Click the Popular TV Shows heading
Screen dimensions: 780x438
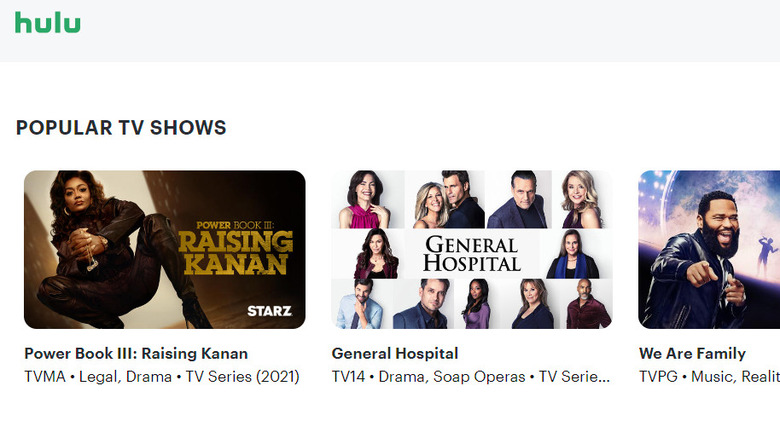(121, 128)
